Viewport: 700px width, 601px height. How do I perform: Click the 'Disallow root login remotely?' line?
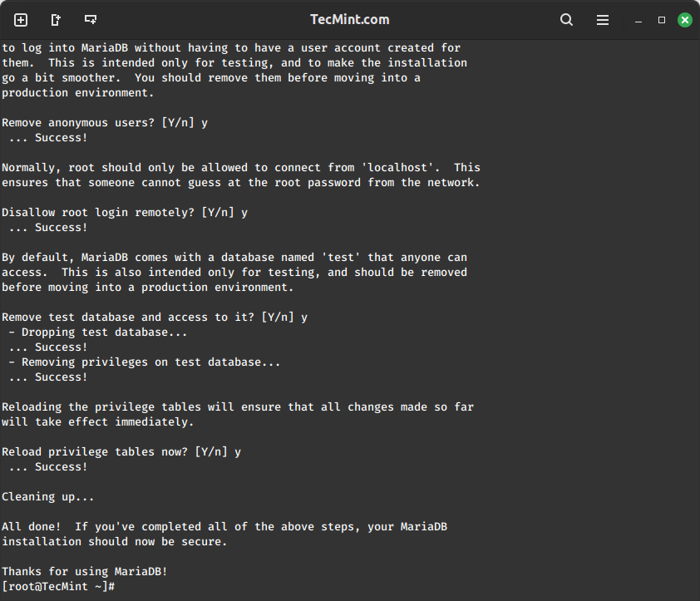tap(125, 212)
